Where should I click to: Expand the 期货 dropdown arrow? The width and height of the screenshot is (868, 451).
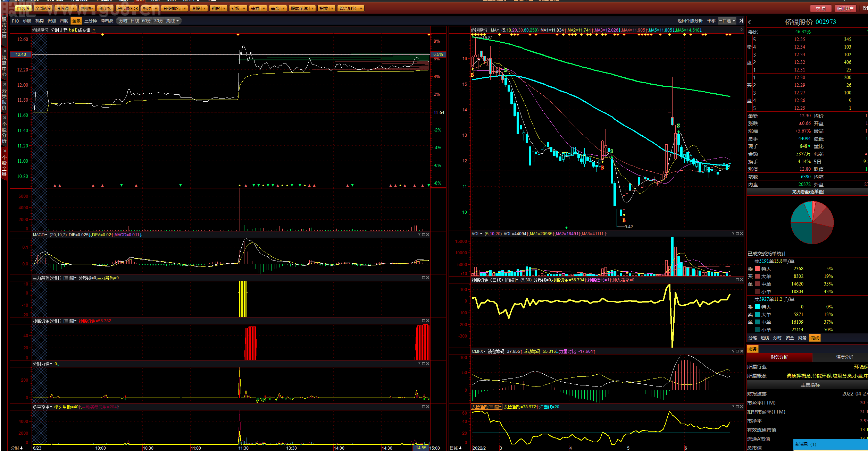(x=225, y=8)
